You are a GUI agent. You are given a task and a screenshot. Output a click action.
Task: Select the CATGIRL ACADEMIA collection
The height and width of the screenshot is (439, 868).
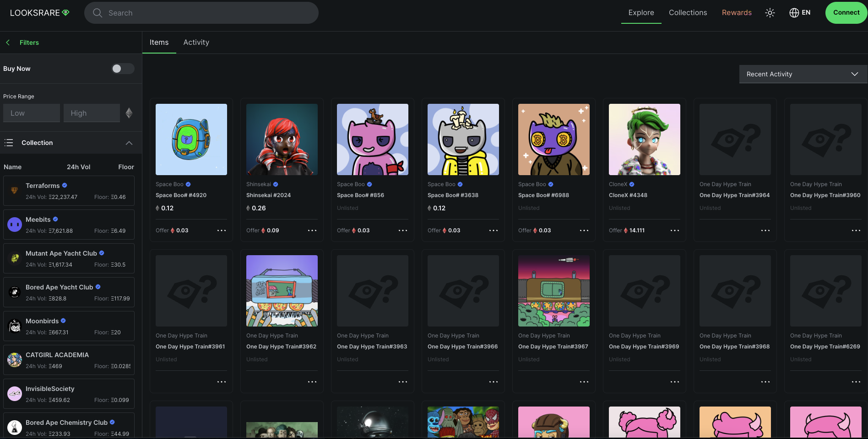tap(69, 360)
